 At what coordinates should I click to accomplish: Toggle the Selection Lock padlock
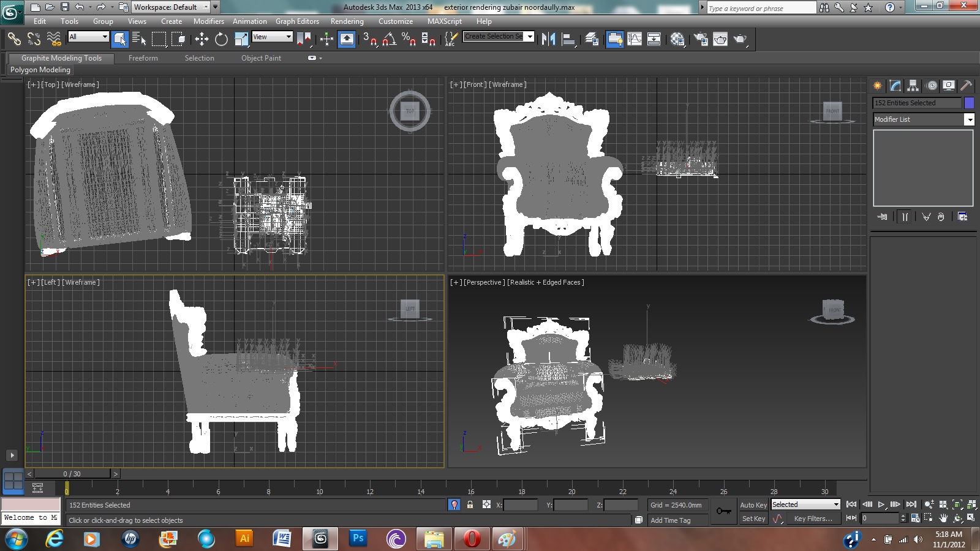tap(470, 505)
